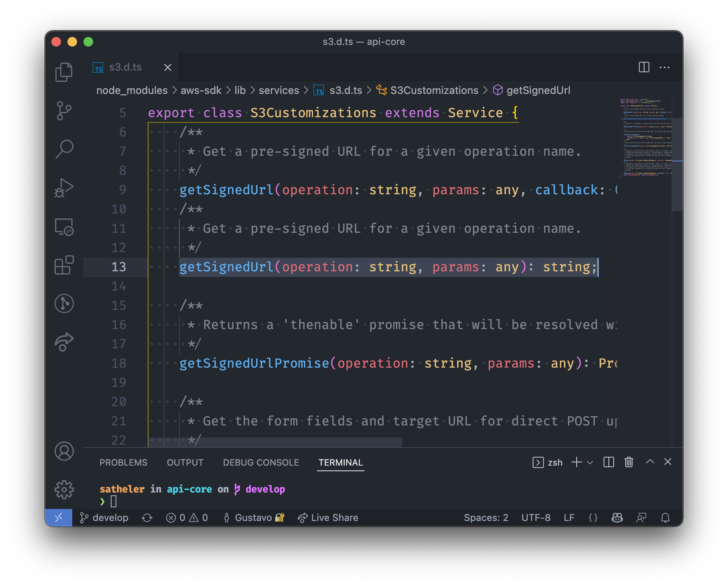This screenshot has height=586, width=728.
Task: Select language mode with braces icon
Action: point(593,518)
